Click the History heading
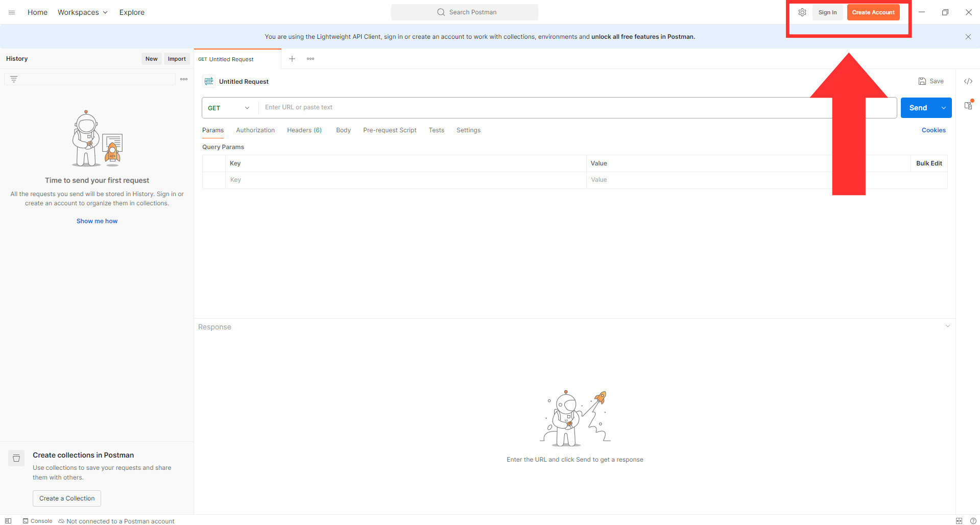 [17, 59]
